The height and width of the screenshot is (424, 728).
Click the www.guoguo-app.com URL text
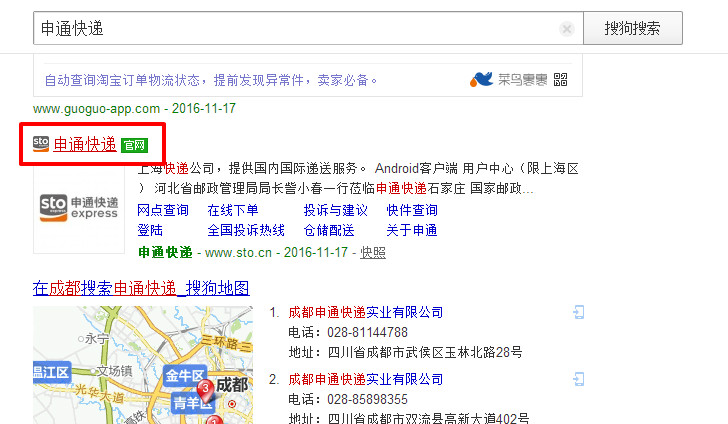(x=97, y=109)
